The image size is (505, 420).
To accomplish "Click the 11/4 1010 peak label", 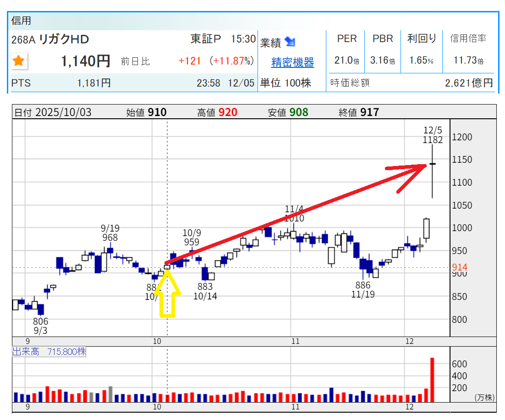I will [x=294, y=214].
